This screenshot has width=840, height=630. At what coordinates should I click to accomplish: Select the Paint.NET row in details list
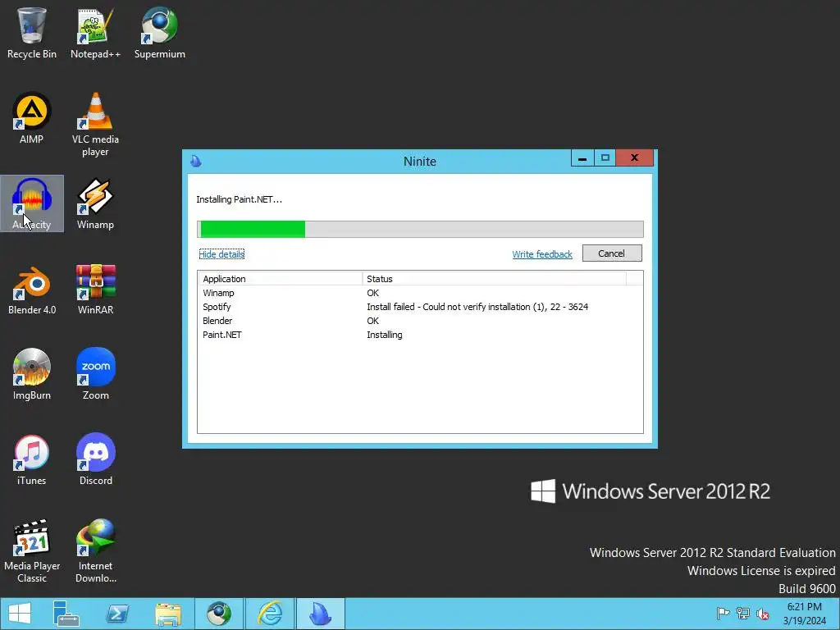(420, 335)
